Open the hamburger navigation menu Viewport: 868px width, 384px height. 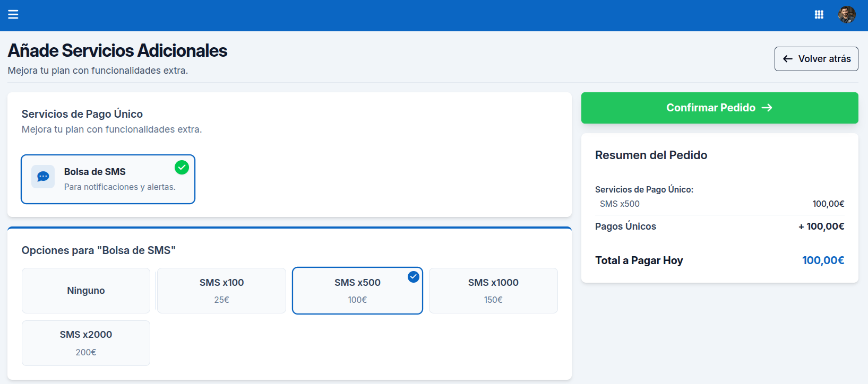(13, 14)
